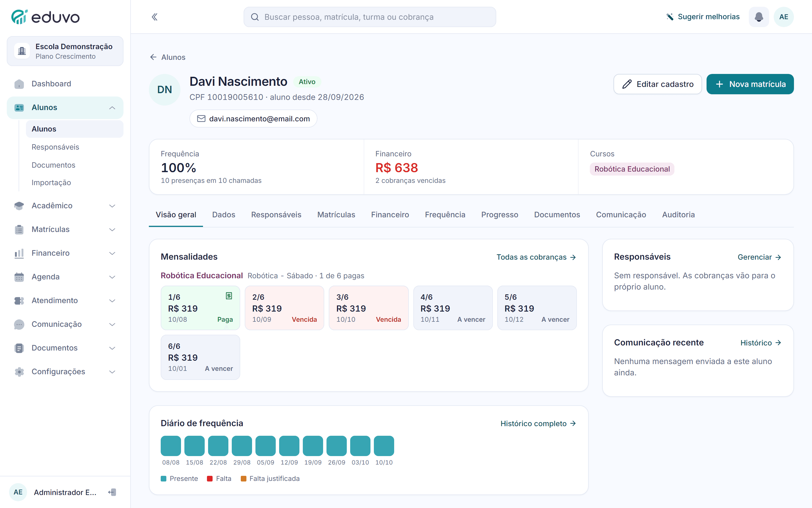Go to the Frequência tab

[445, 215]
